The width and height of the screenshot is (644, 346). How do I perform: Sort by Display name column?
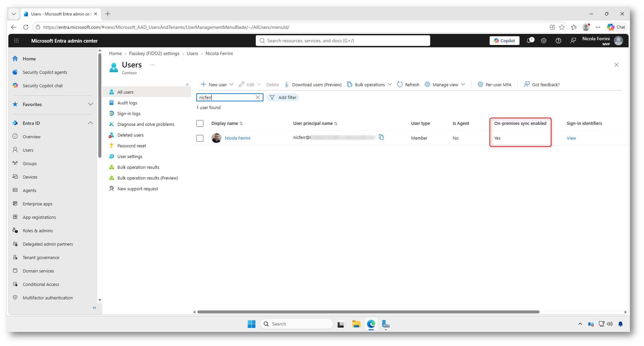click(227, 123)
